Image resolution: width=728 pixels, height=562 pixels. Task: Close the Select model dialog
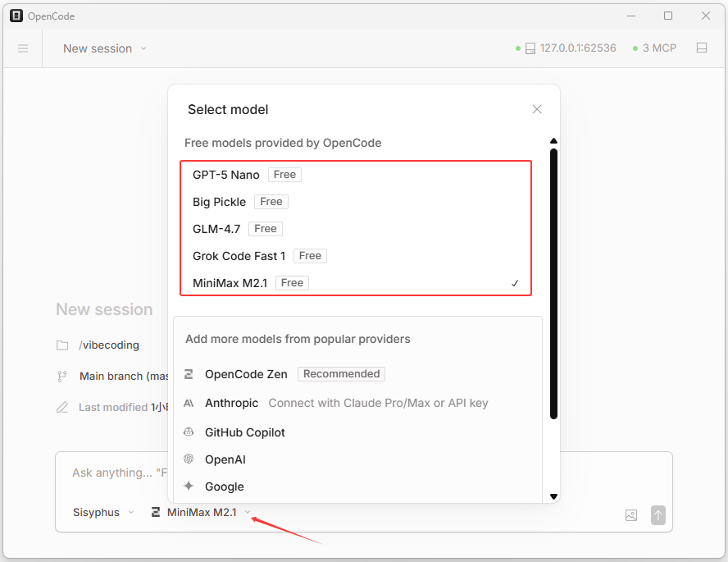(x=537, y=109)
